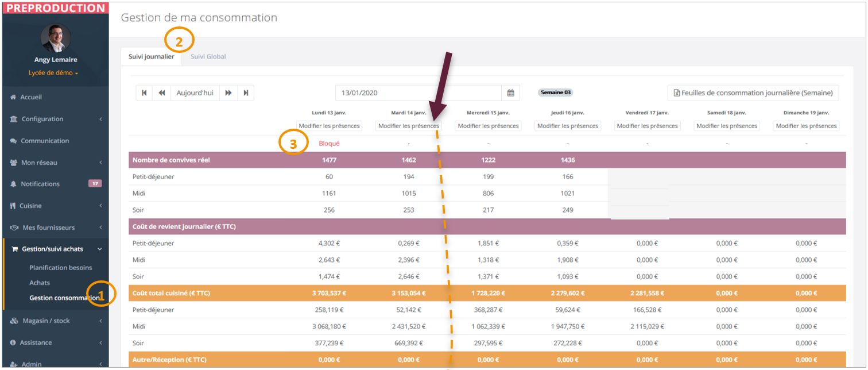This screenshot has height=370, width=868.
Task: Open the Lycée de démo dropdown
Action: [53, 73]
